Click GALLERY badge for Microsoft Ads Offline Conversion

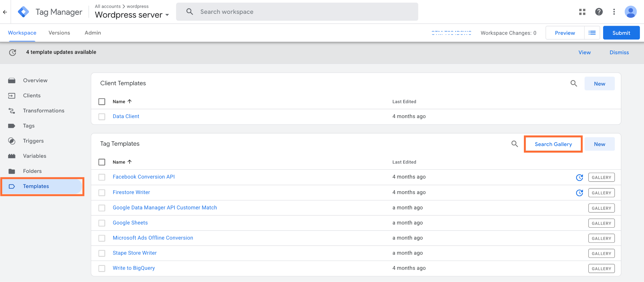pos(602,238)
